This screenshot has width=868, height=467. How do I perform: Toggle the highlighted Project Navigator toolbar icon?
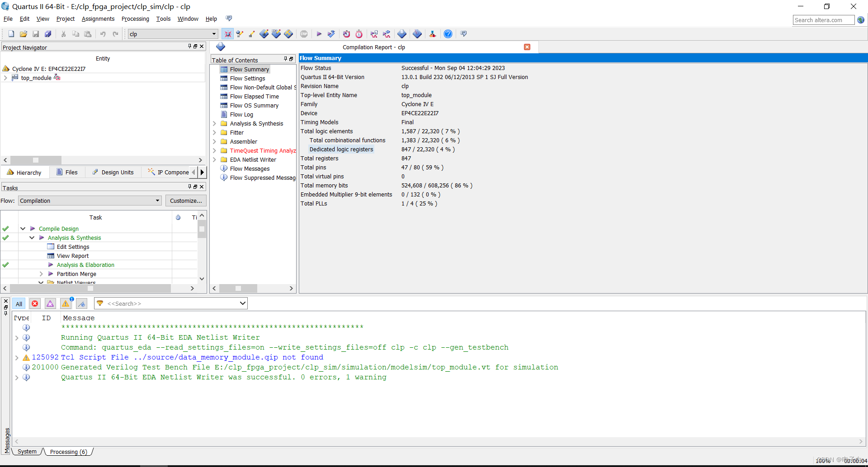pyautogui.click(x=228, y=34)
